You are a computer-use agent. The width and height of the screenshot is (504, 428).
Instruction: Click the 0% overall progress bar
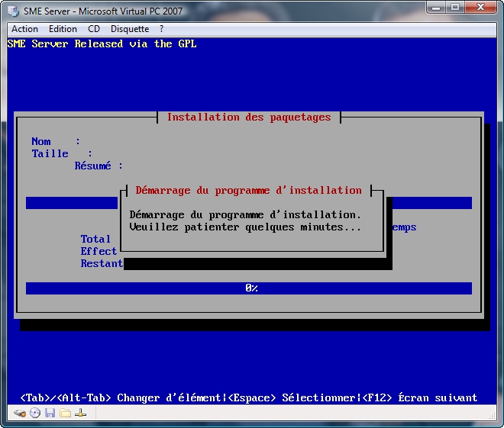(249, 288)
